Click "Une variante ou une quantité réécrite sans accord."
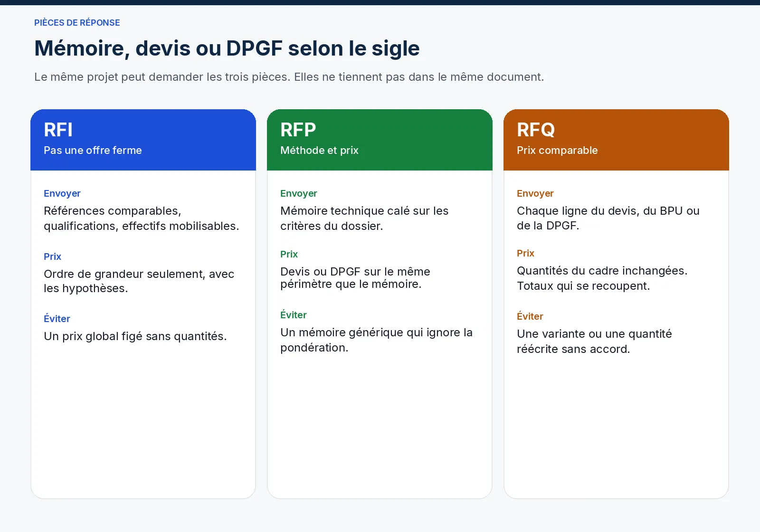760x532 pixels. 594,342
